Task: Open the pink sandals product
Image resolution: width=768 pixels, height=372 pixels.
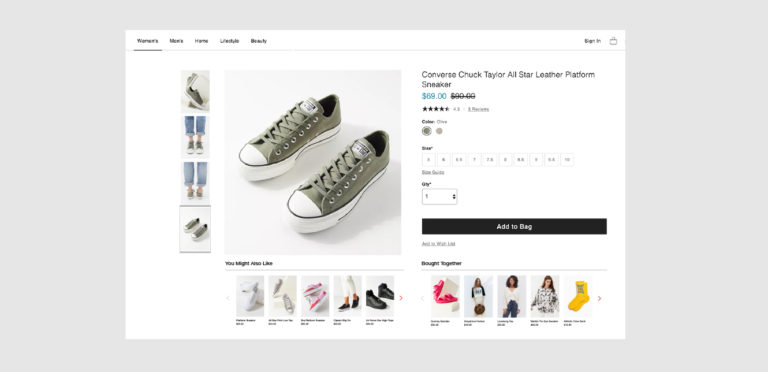Action: (445, 296)
